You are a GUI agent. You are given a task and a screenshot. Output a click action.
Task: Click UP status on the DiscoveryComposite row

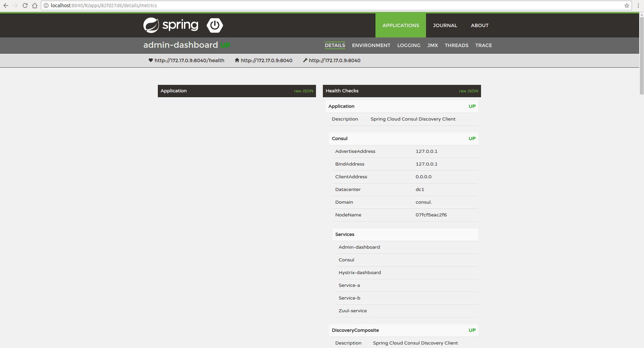point(472,330)
